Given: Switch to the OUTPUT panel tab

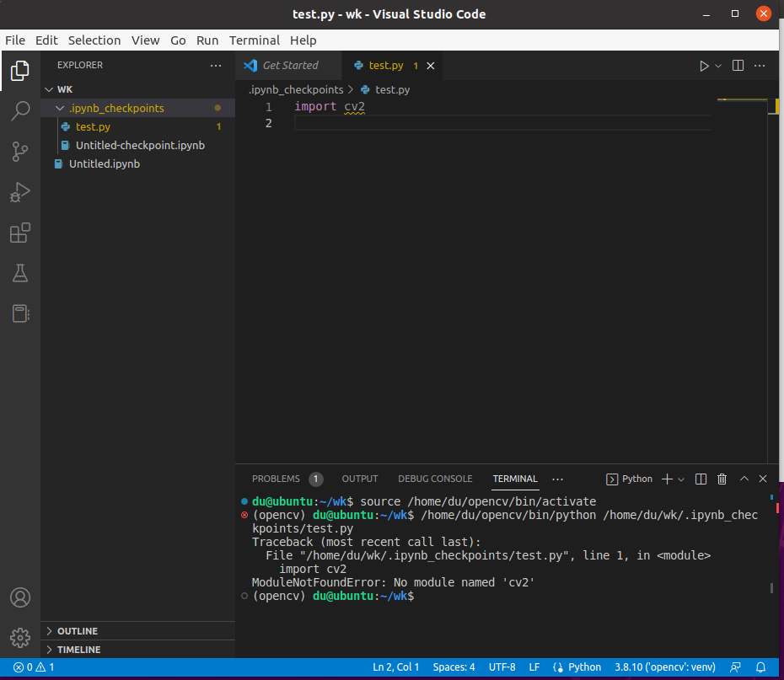Looking at the screenshot, I should point(360,479).
